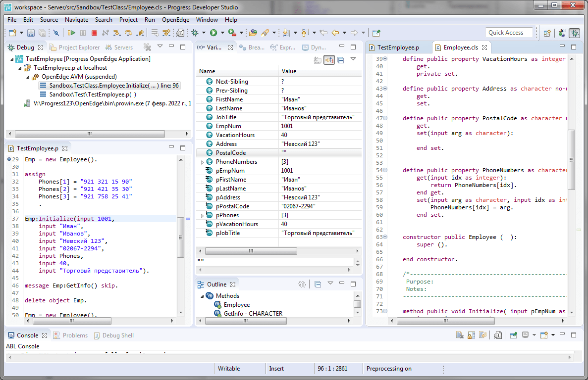Click Collapse All in Outline view
588x380 pixels.
click(318, 285)
